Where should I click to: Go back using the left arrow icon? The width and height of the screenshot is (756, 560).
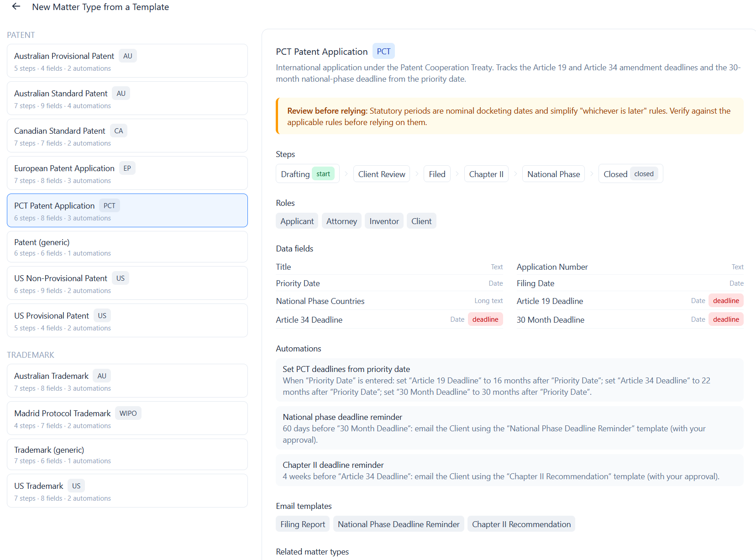(16, 6)
